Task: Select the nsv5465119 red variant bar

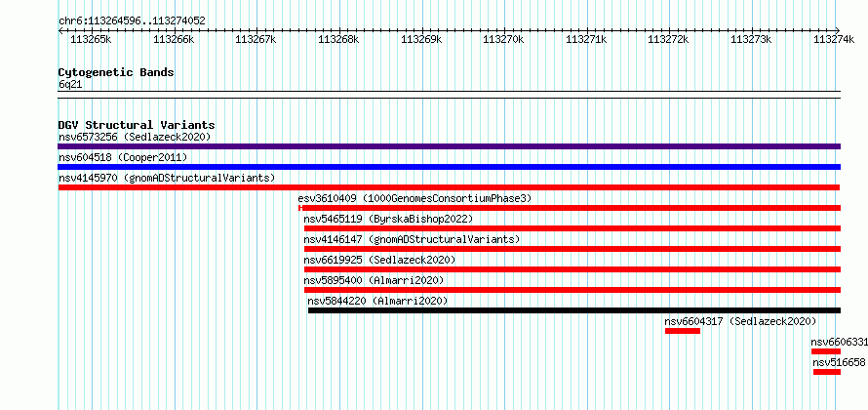Action: coord(572,228)
